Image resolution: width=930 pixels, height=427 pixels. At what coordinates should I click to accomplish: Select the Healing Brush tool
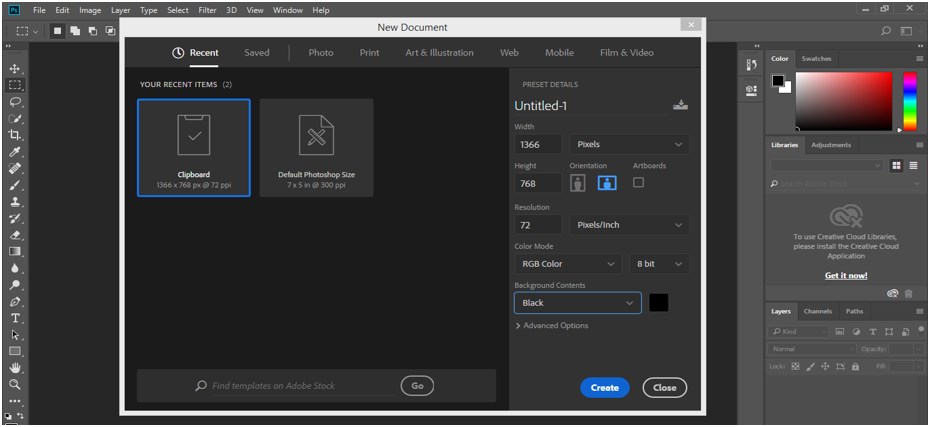point(15,168)
